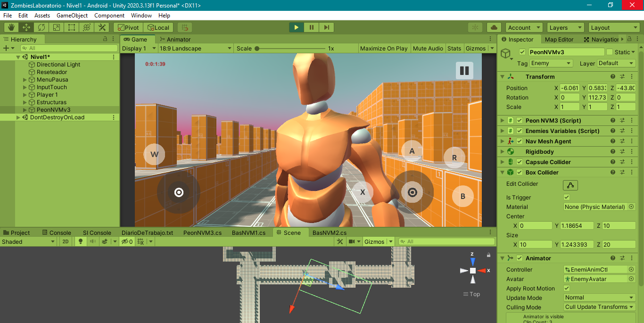Viewport: 644px width, 323px height.
Task: Select the combined Transform tool
Action: 87,27
